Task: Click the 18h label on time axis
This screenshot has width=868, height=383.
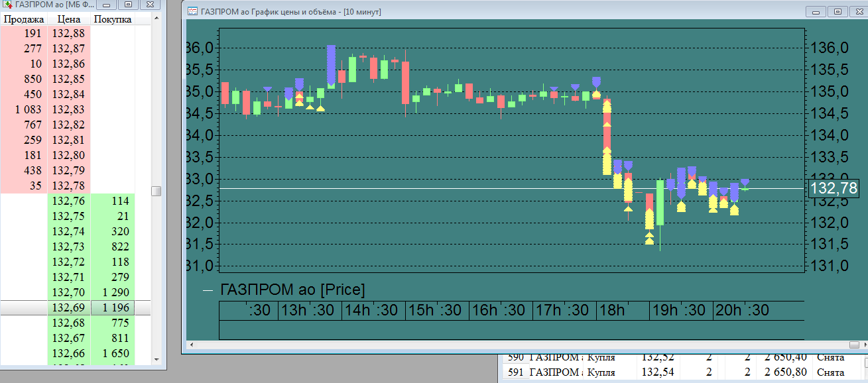Action: 612,310
